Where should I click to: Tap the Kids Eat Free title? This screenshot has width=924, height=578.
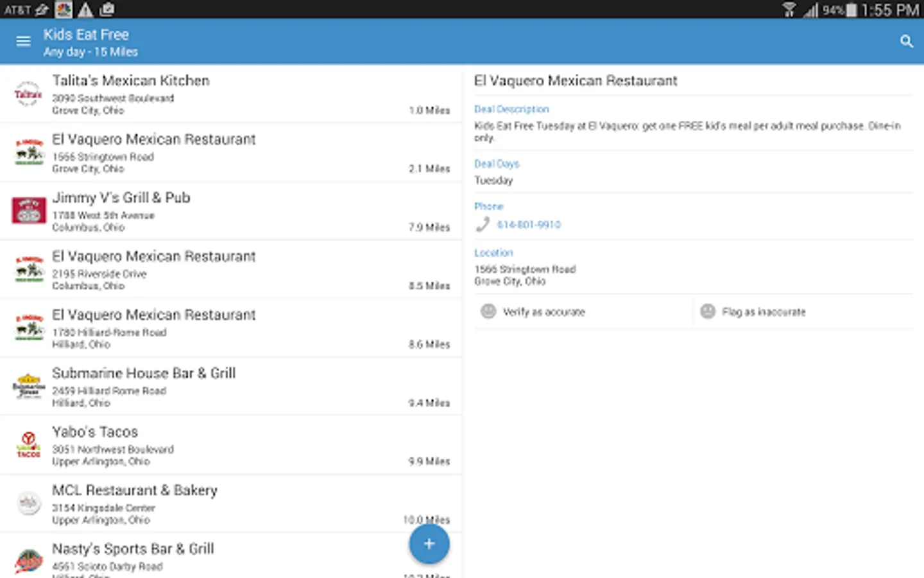tap(86, 35)
